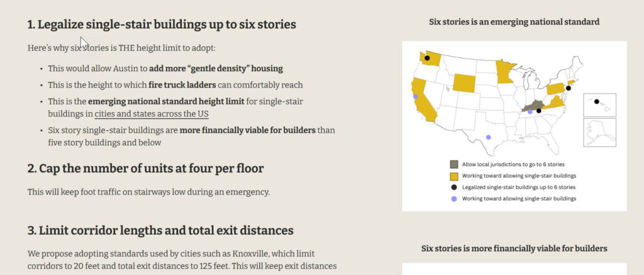Click the purple dot in Texas
This screenshot has height=275, width=644.
[x=489, y=137]
